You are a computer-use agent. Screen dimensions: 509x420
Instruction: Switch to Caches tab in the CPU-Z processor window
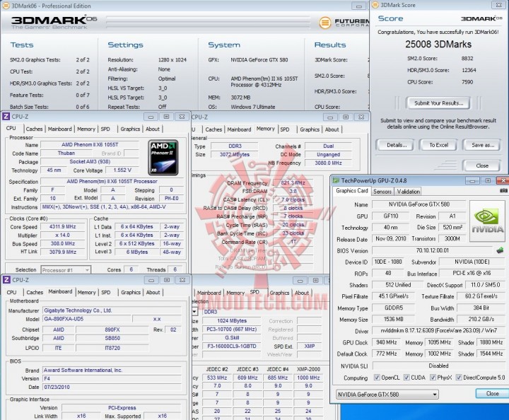(x=34, y=129)
